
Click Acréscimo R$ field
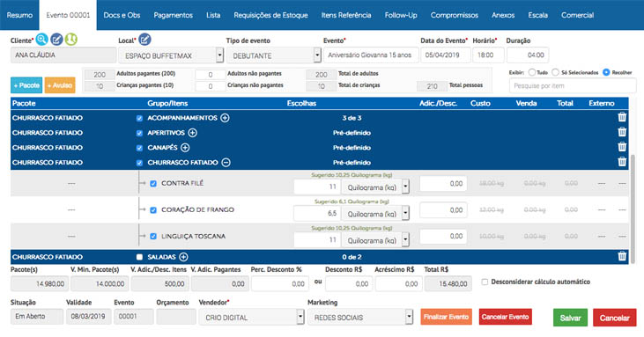coord(398,283)
